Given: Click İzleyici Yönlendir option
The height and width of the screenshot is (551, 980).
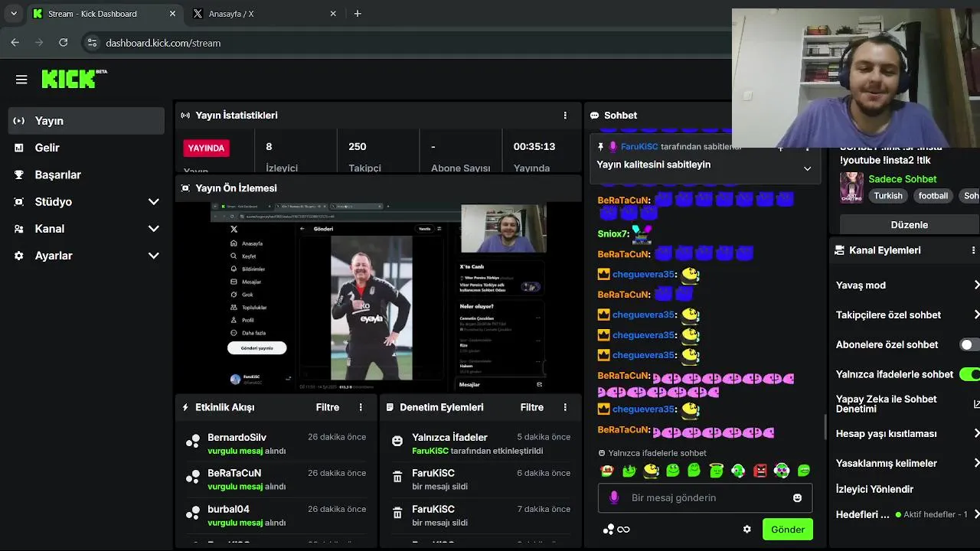Looking at the screenshot, I should coord(874,489).
